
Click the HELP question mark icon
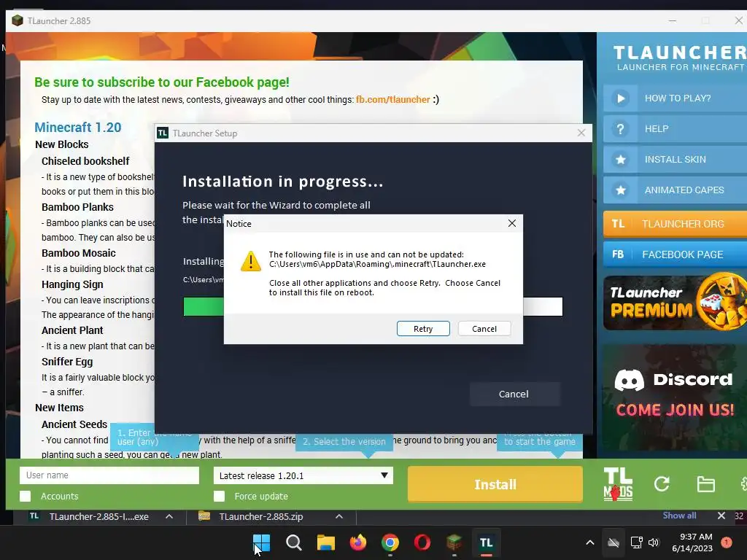[620, 129]
